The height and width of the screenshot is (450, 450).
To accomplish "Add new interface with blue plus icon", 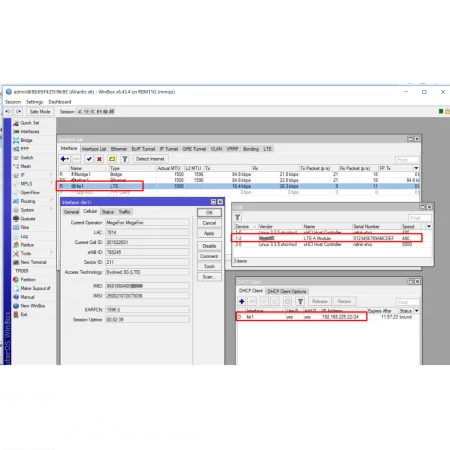I will point(64,159).
